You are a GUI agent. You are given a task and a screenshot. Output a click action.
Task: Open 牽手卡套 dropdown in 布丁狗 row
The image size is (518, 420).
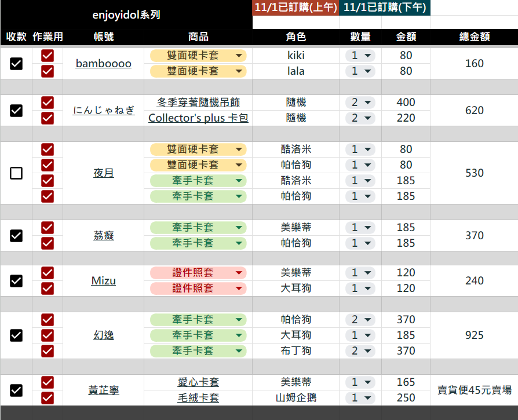tap(198, 351)
